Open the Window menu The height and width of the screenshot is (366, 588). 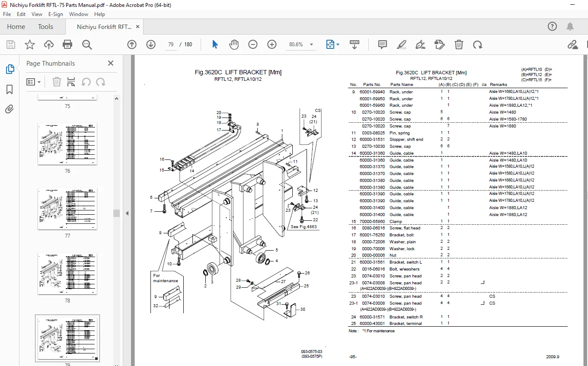[x=79, y=14]
